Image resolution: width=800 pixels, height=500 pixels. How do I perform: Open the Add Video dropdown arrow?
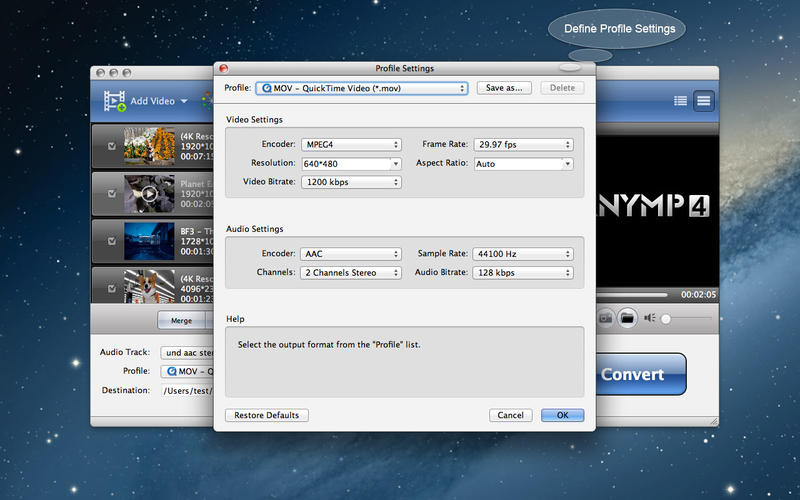(183, 101)
